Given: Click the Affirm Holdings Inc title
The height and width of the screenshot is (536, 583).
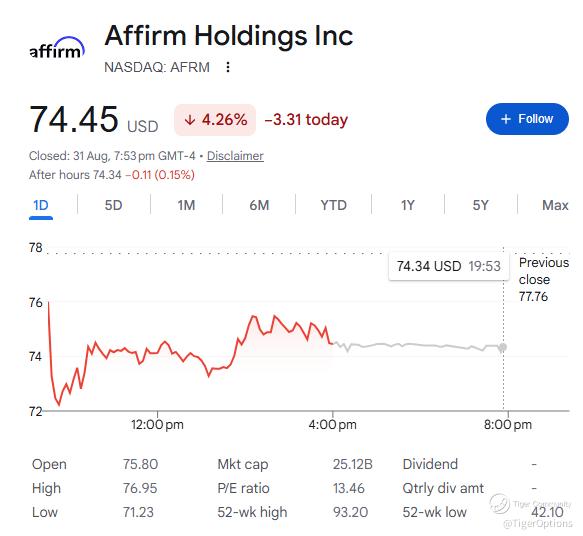Looking at the screenshot, I should click(229, 36).
